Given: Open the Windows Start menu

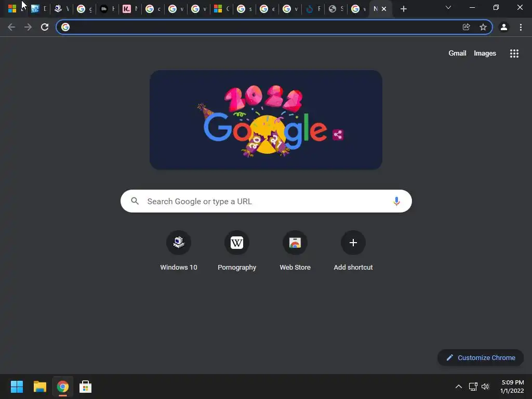Looking at the screenshot, I should [x=17, y=387].
